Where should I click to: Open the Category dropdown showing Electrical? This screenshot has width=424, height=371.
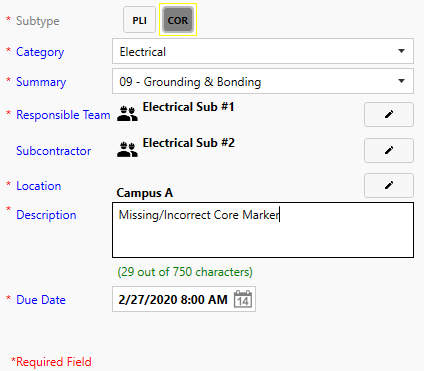[x=263, y=51]
